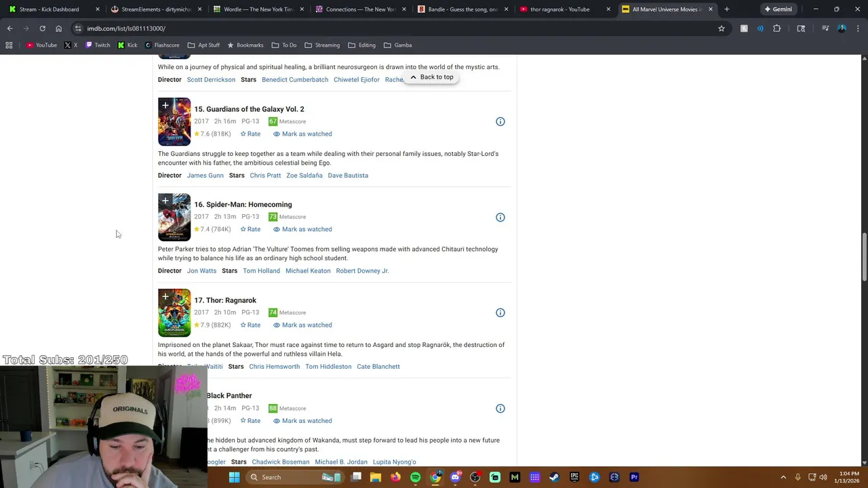The image size is (868, 488).
Task: Open Gemini in Chrome
Action: 778,9
